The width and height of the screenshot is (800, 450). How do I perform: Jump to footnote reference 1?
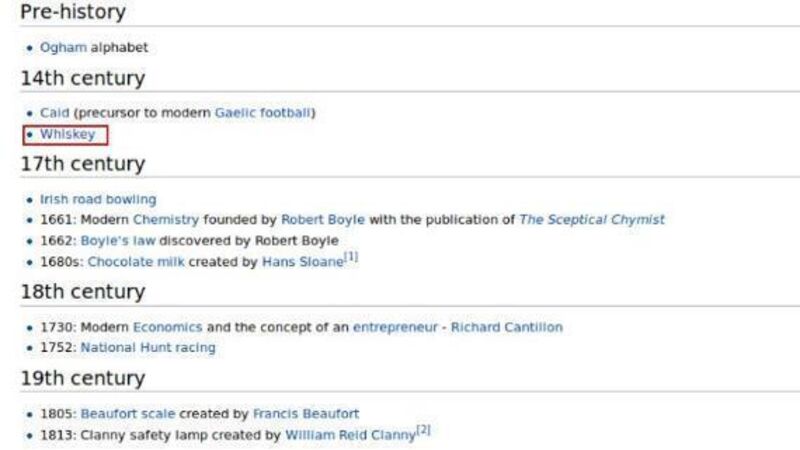(x=351, y=257)
